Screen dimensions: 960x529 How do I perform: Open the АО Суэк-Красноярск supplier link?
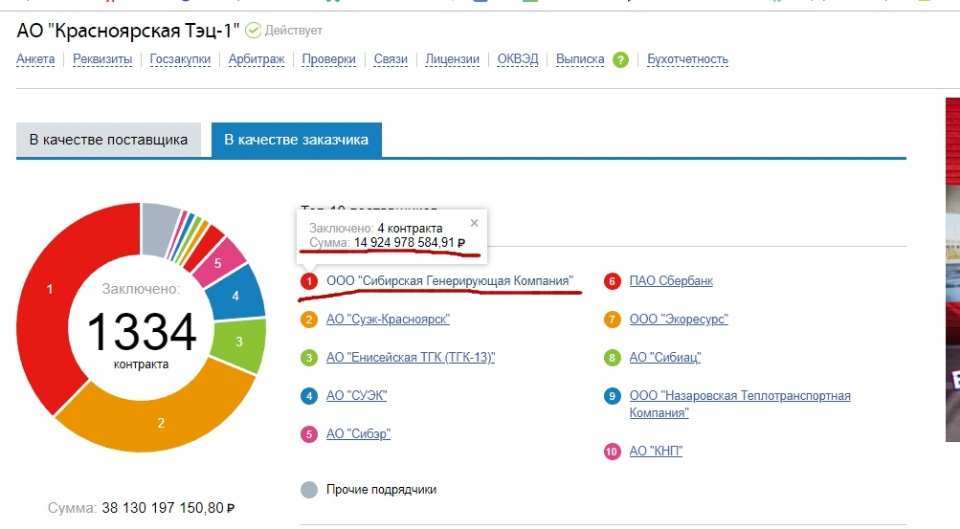(388, 320)
